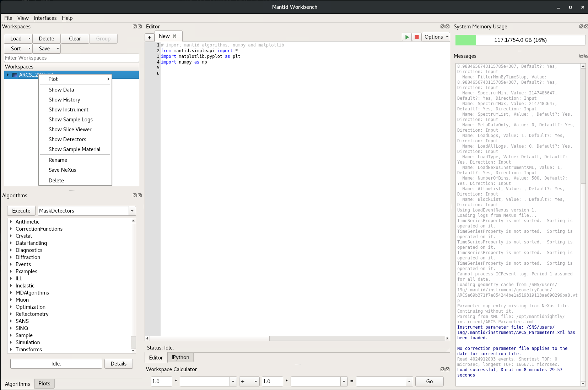The height and width of the screenshot is (390, 588).
Task: Add a new editor tab with plus button
Action: tap(150, 38)
